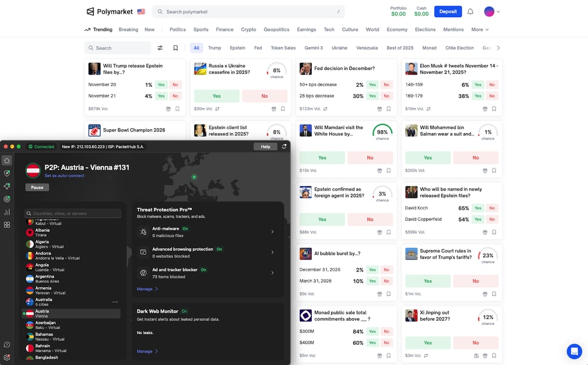Expand Advanced browsing protection chevron

click(x=272, y=253)
